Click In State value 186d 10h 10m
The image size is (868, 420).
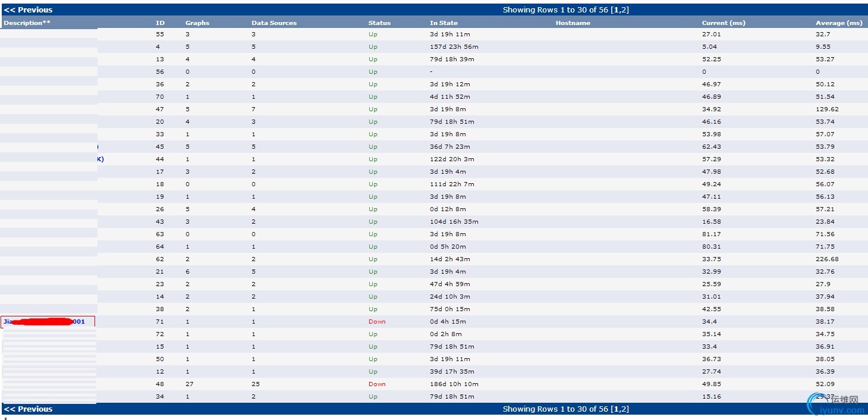point(454,384)
